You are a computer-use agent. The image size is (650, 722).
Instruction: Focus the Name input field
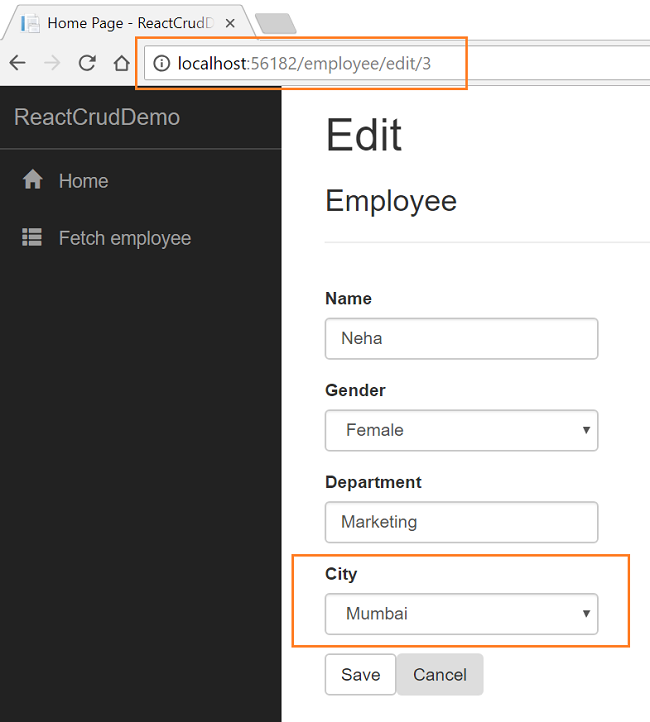point(461,338)
